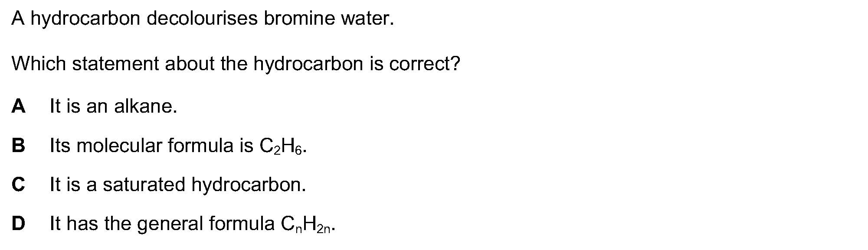Select answer option letter C
This screenshot has height=250, width=868.
click(x=18, y=185)
